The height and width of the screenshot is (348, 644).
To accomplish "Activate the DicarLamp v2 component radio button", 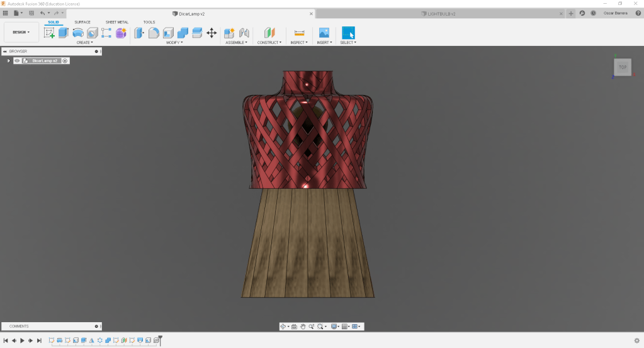I will [65, 61].
